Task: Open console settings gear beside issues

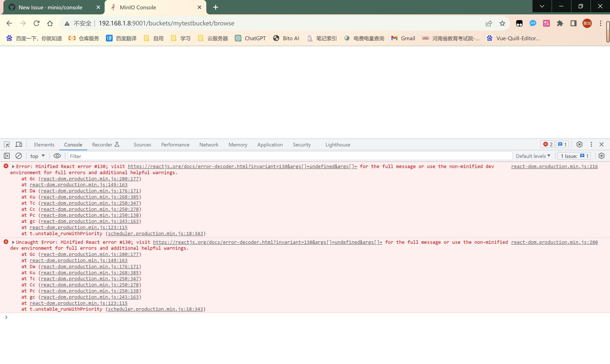Action: coord(601,156)
